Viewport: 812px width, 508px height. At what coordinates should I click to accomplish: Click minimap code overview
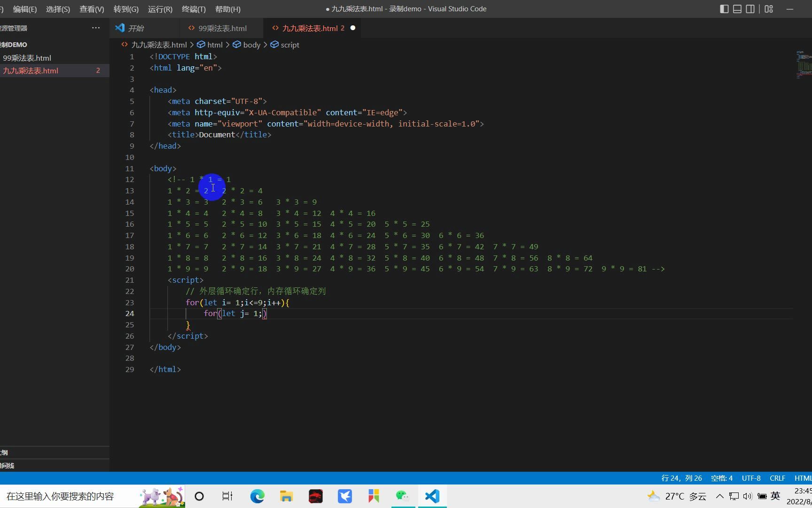[x=804, y=64]
